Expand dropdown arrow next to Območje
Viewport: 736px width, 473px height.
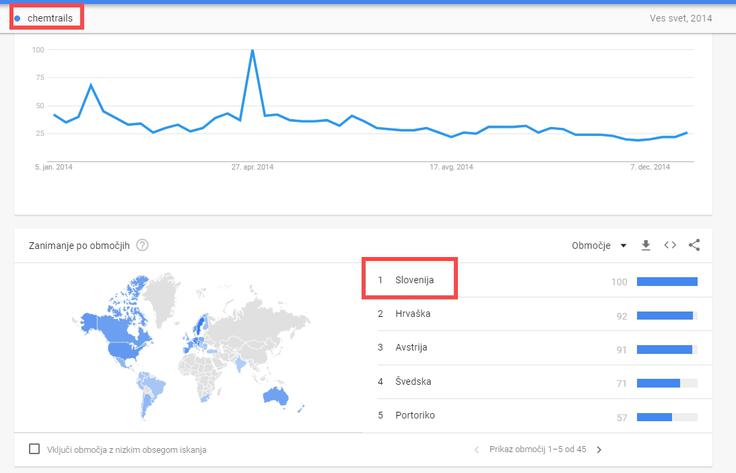click(623, 245)
